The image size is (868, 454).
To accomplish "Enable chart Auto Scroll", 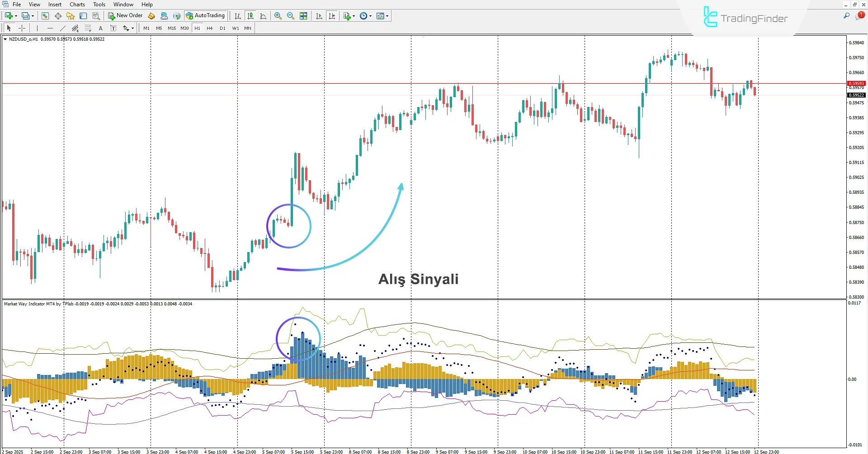I will [318, 15].
